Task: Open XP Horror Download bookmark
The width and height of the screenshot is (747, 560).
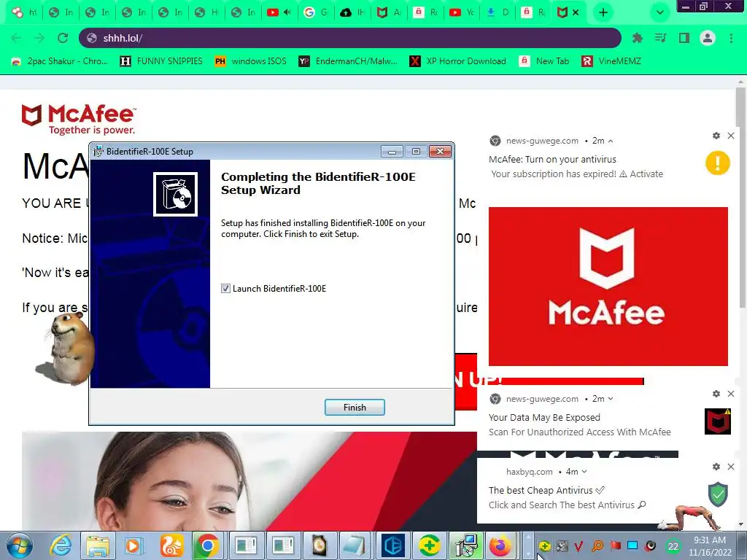Action: pos(458,61)
